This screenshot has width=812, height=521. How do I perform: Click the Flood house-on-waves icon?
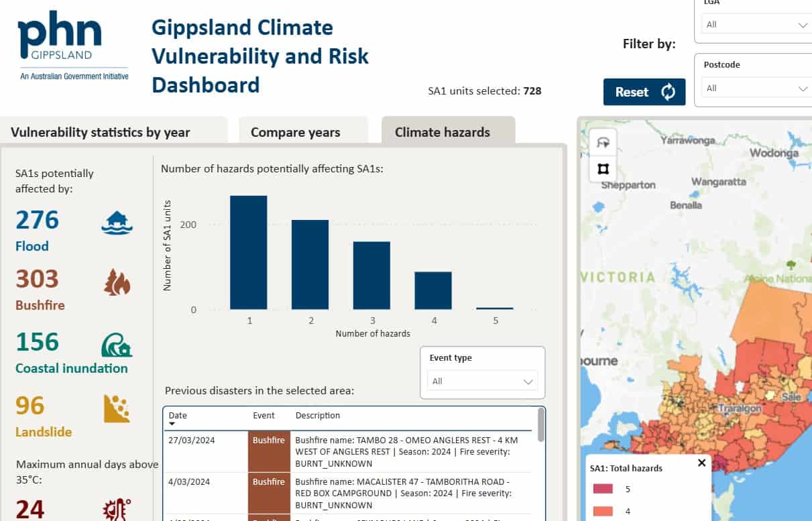point(117,223)
